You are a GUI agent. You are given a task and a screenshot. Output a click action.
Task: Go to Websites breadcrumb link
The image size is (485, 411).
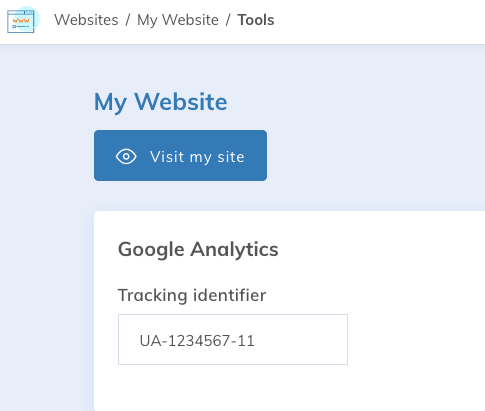pyautogui.click(x=86, y=20)
